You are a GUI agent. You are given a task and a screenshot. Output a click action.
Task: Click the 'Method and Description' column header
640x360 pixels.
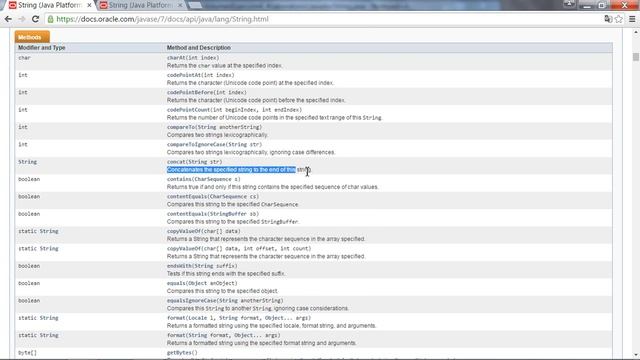click(x=199, y=48)
